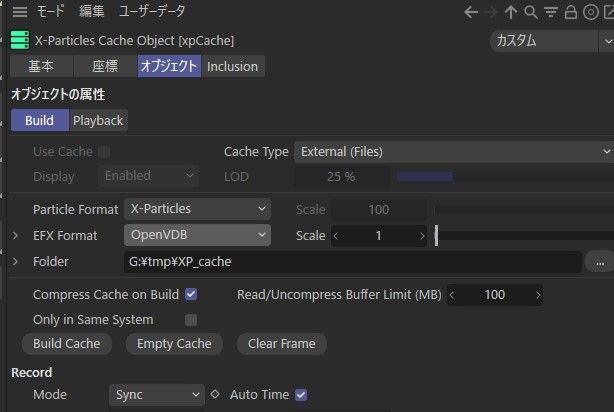The width and height of the screenshot is (614, 412).
Task: Click the up arrow navigation icon
Action: [x=511, y=12]
